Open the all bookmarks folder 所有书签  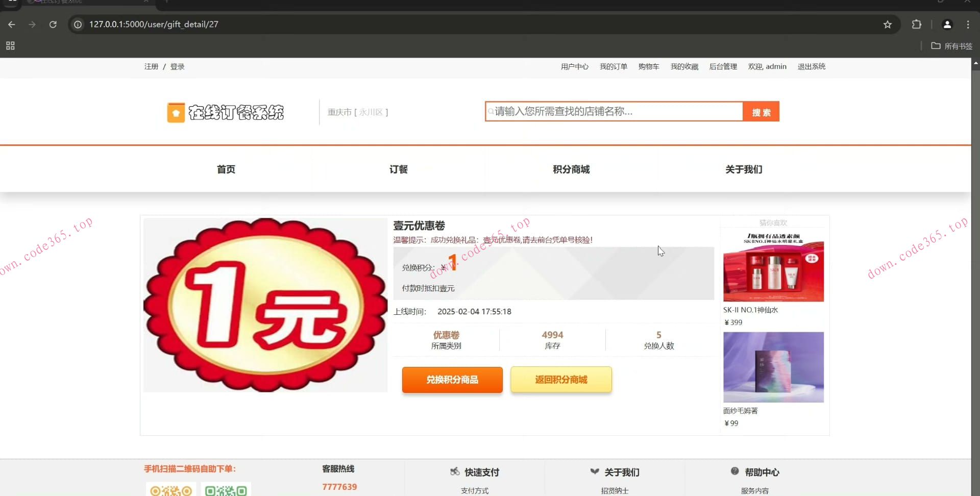(x=950, y=46)
